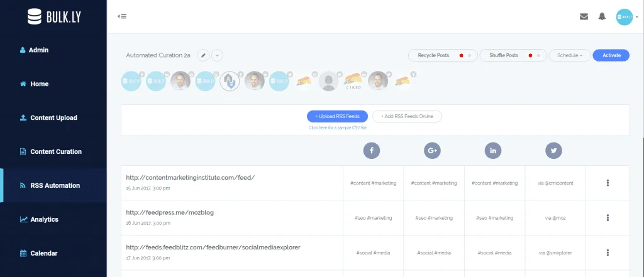The image size is (644, 277).
Task: Open Analytics from the sidebar
Action: point(44,219)
